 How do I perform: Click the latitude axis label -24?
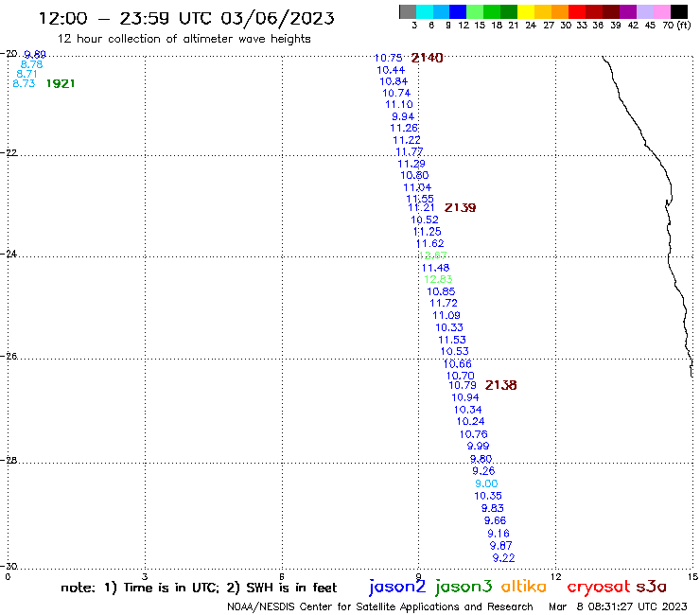pyautogui.click(x=9, y=254)
